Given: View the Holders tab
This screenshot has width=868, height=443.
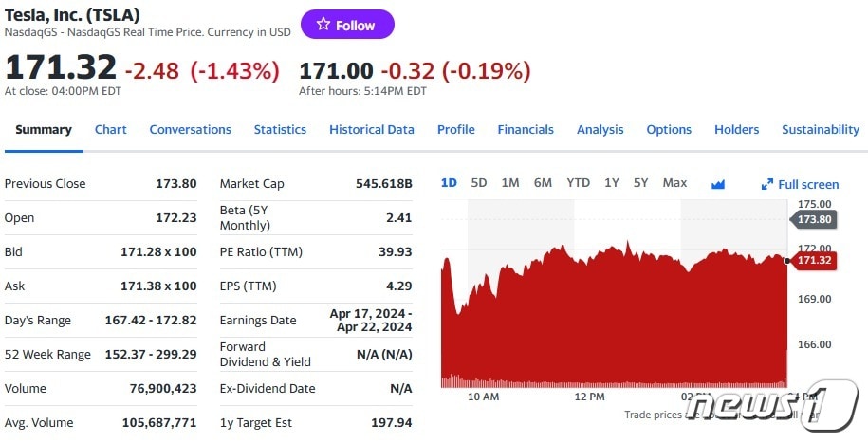Looking at the screenshot, I should pos(736,130).
